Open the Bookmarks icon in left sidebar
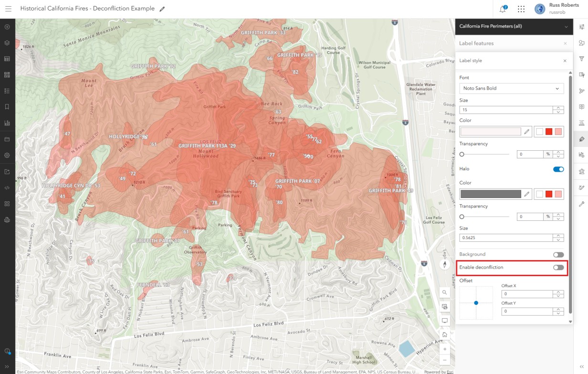588x374 pixels. pyautogui.click(x=7, y=107)
